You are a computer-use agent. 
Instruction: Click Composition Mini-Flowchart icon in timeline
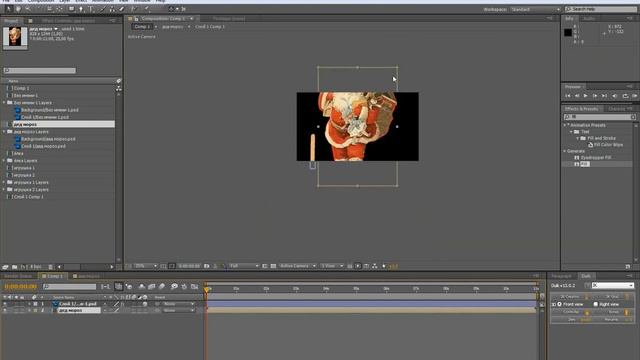click(105, 287)
